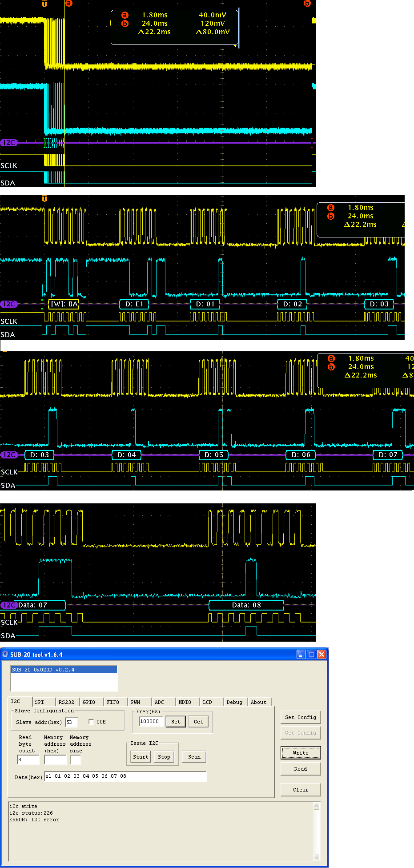
Task: Click the Set frequency button
Action: coord(176,722)
